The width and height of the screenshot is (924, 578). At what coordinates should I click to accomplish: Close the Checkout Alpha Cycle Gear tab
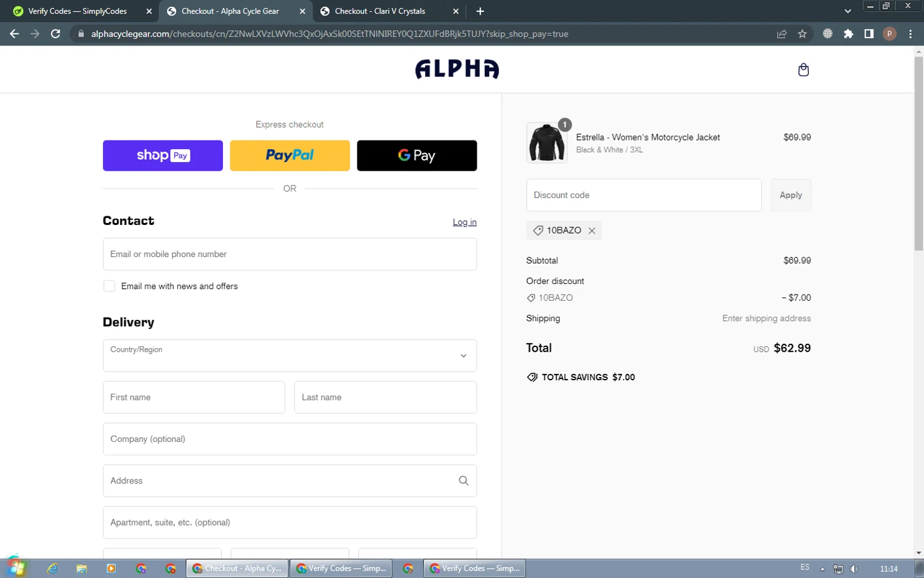[302, 11]
